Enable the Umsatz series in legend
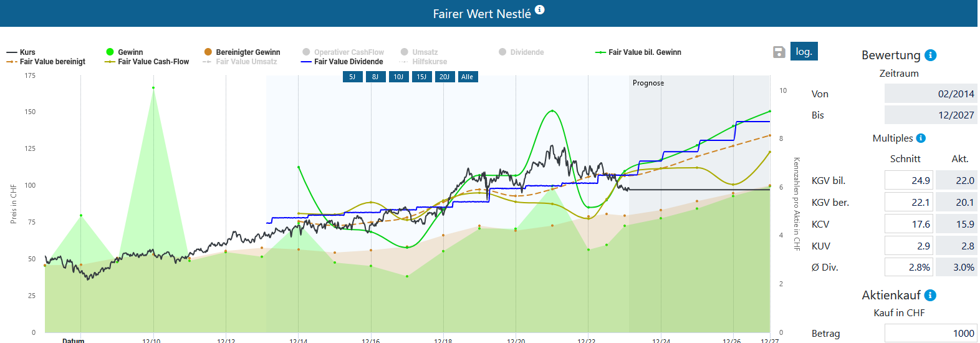The width and height of the screenshot is (980, 343). tap(420, 52)
